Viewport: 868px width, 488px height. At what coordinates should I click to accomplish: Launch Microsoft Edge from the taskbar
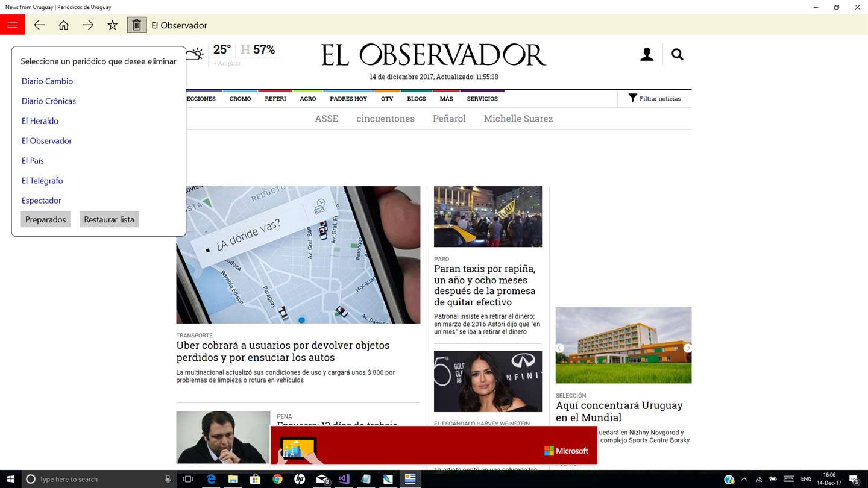pos(211,479)
